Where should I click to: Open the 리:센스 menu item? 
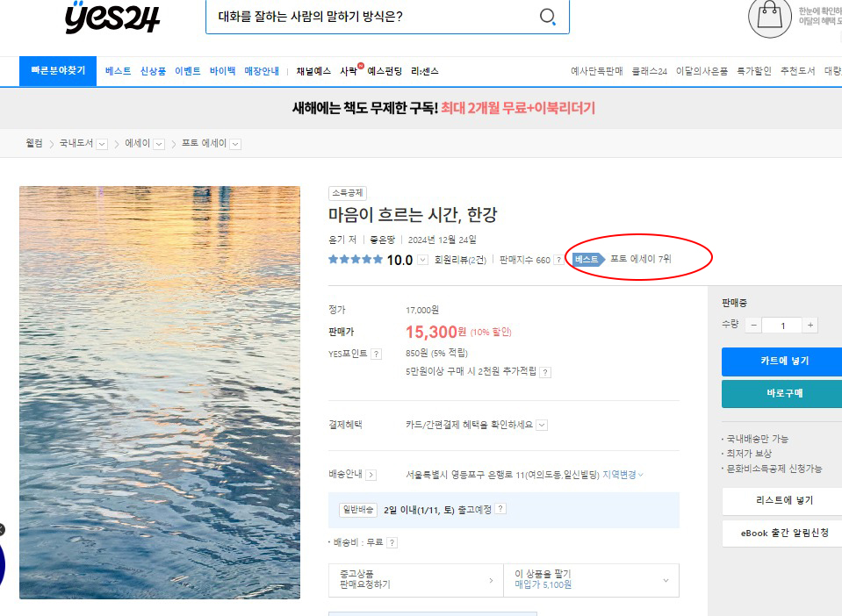pyautogui.click(x=425, y=71)
